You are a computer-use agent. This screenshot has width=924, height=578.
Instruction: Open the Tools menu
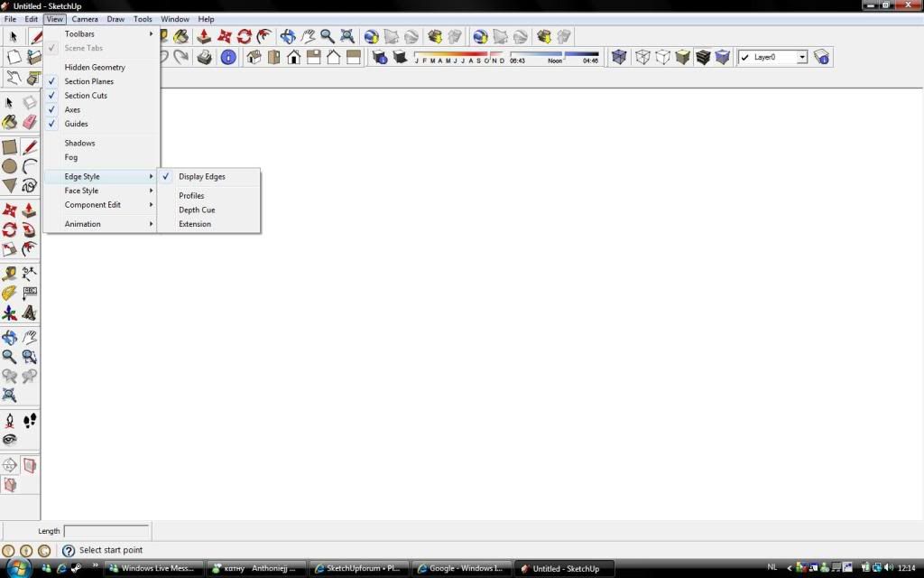[x=143, y=19]
